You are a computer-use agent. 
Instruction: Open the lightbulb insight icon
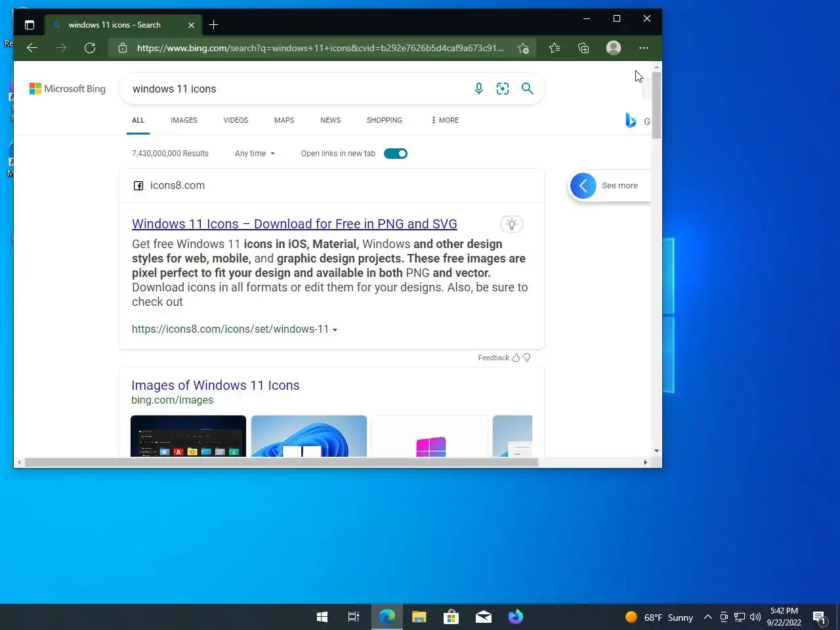click(512, 224)
